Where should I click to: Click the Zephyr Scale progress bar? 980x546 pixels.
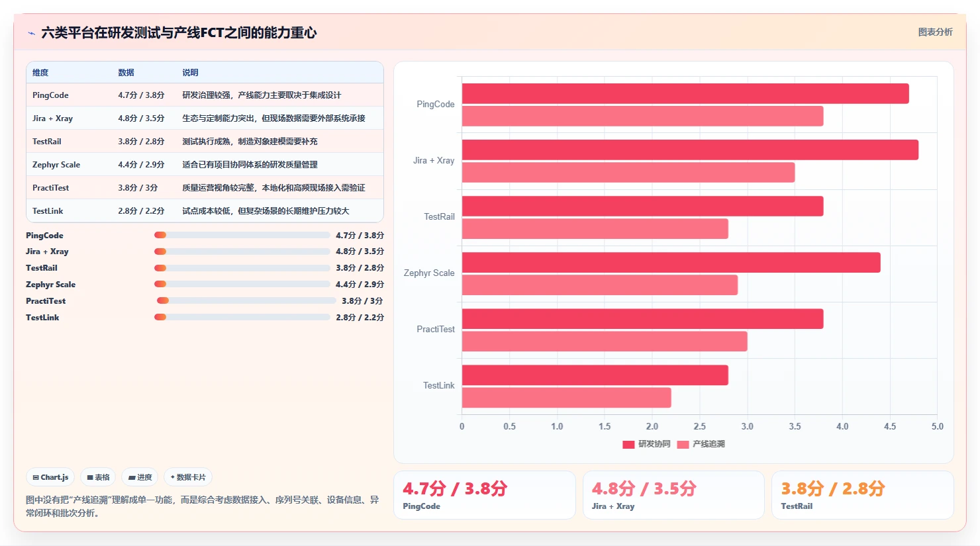(x=242, y=285)
